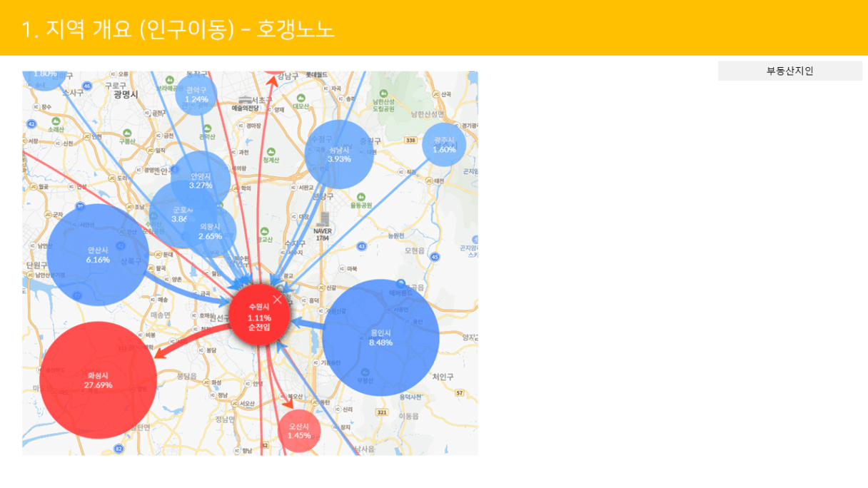The height and width of the screenshot is (488, 868).
Task: Click the 봉담읍 map label
Action: [188, 377]
